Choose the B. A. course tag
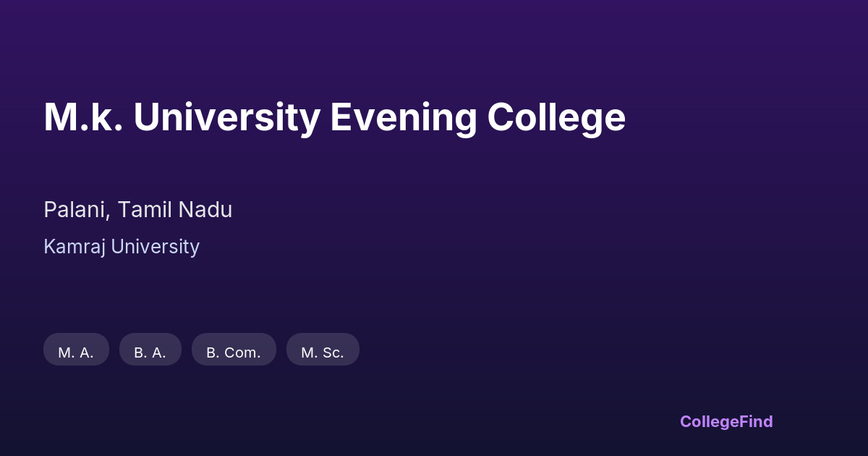 pos(150,352)
